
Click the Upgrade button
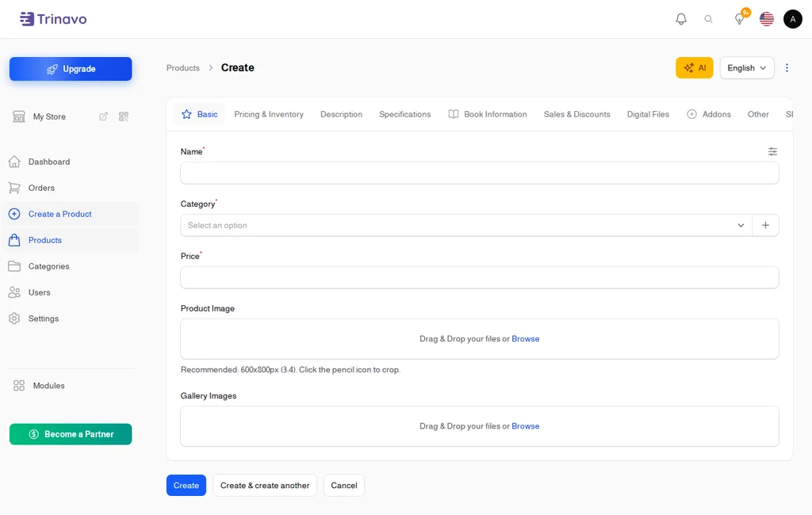coord(71,69)
